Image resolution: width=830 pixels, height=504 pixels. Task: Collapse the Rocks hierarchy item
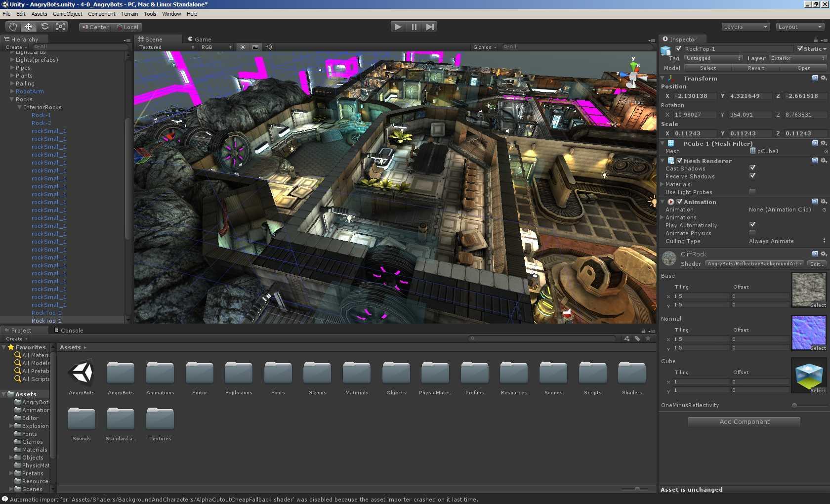point(12,99)
